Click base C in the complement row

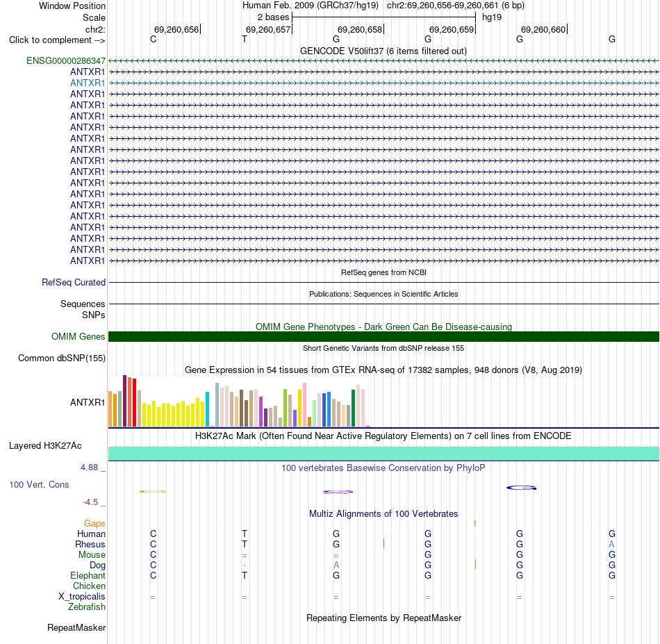point(154,39)
